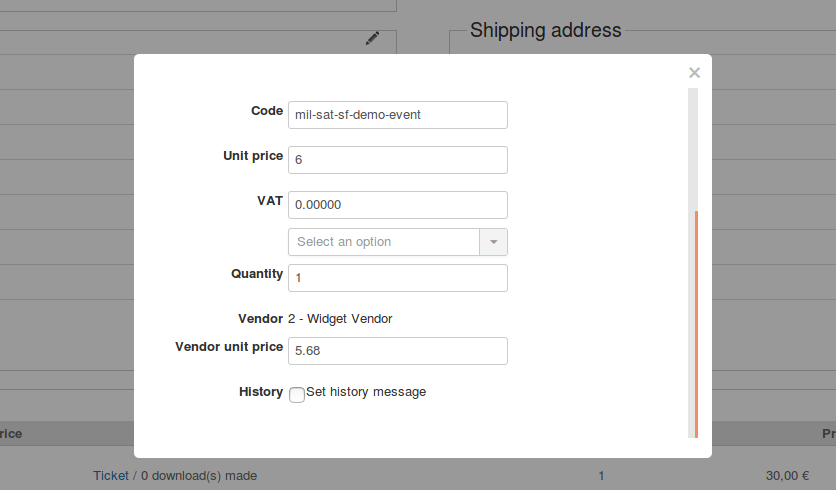Click the 'Unit price' bold label

(253, 156)
